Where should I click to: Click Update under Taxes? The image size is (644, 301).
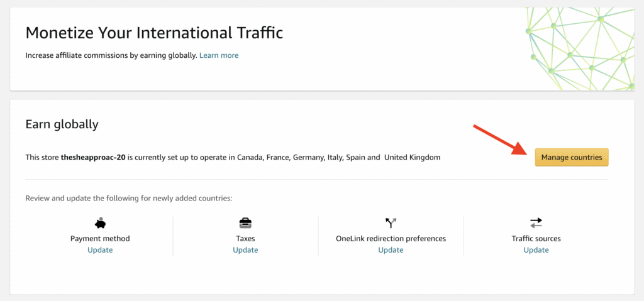pos(246,250)
